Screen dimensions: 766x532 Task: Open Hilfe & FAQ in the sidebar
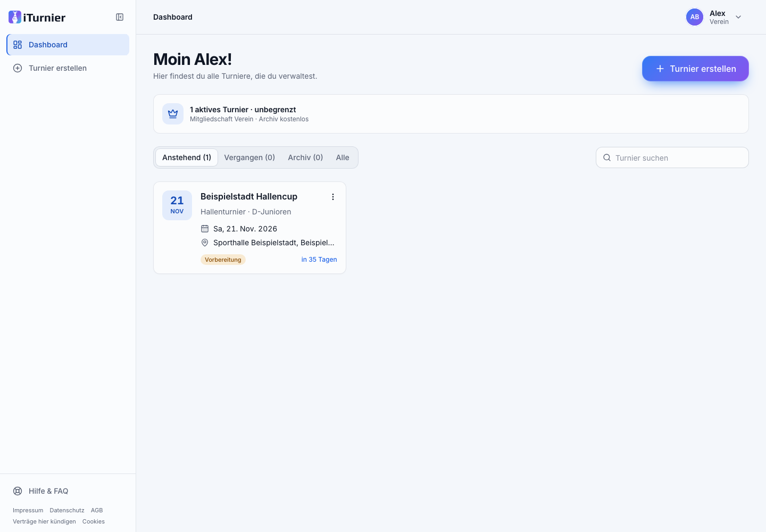68,491
